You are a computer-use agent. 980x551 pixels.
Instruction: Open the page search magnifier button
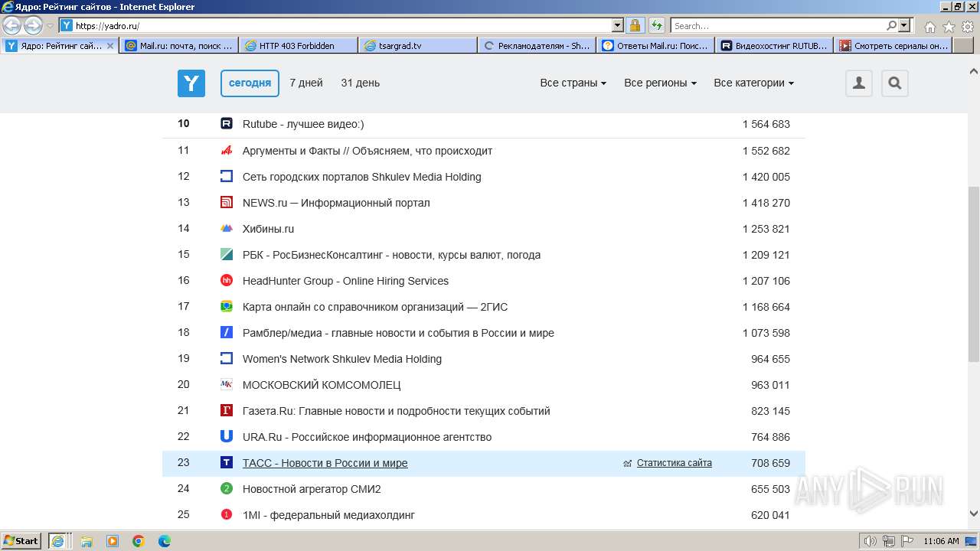[894, 83]
